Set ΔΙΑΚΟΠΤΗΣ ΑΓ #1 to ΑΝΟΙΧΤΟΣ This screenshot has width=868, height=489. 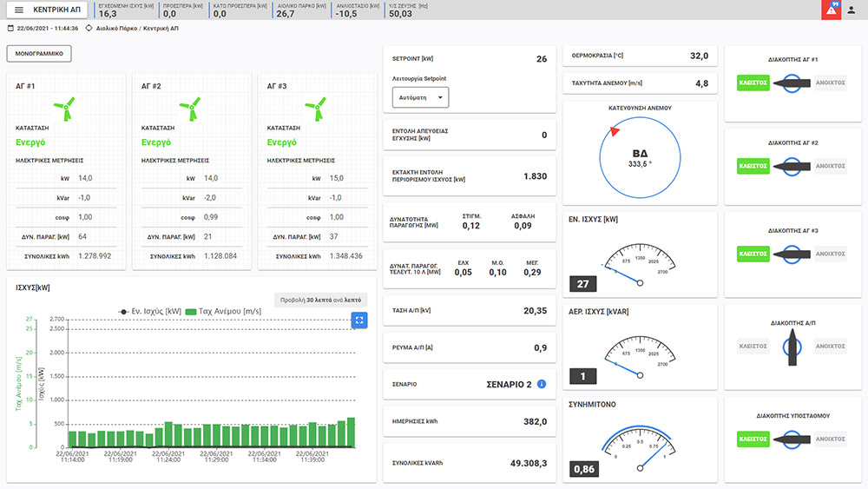[830, 83]
